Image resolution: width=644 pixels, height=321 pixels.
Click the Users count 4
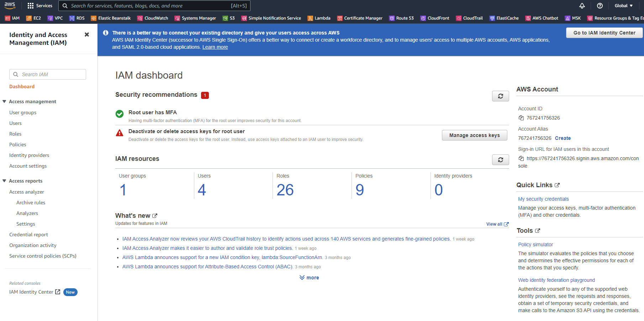202,190
